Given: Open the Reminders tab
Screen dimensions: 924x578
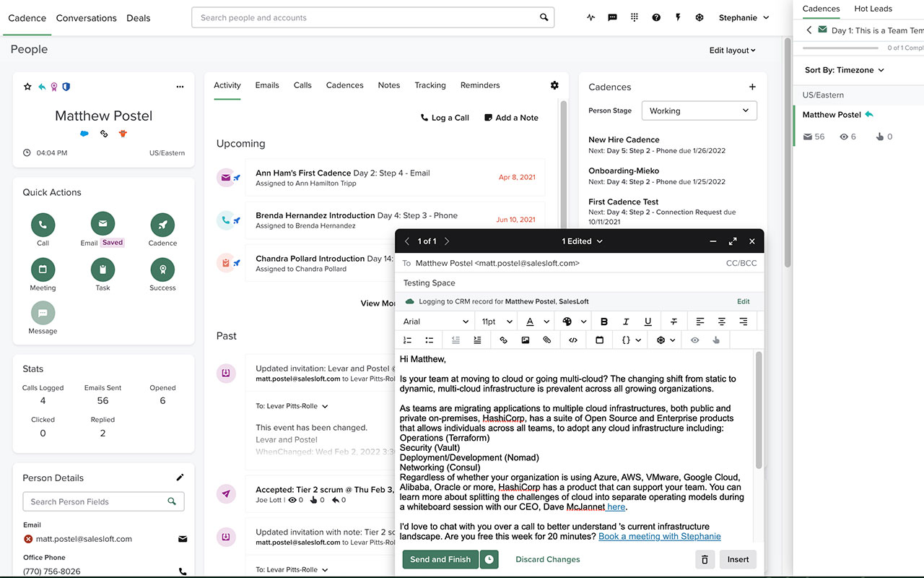Looking at the screenshot, I should 480,85.
